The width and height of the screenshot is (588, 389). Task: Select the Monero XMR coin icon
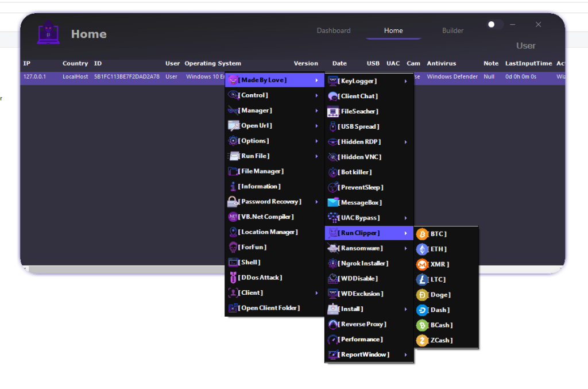[x=421, y=264]
